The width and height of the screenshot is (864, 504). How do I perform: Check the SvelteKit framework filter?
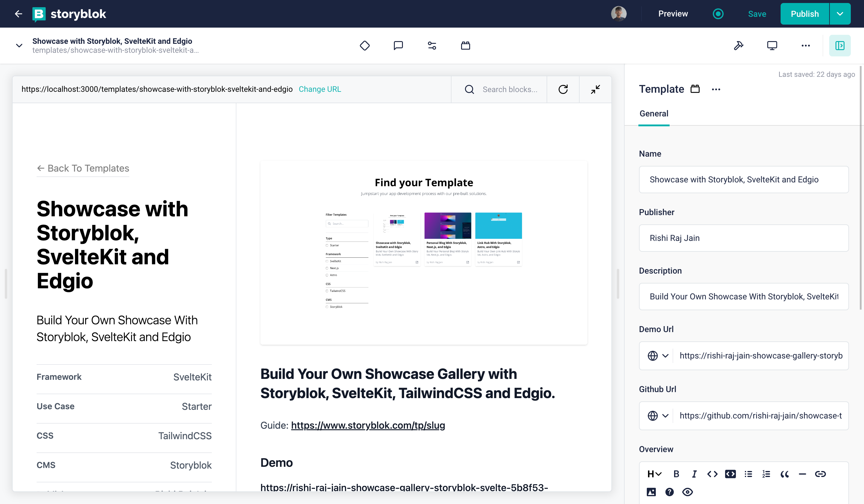coord(327,261)
